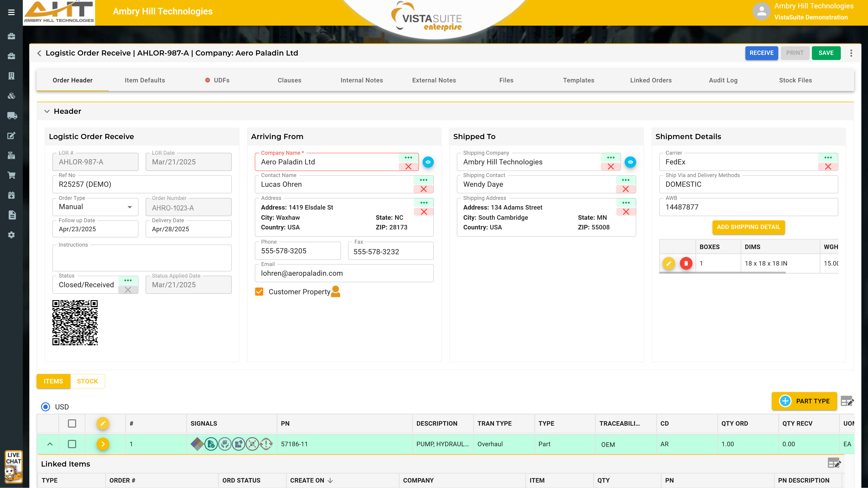
Task: Open the hamburger menu icon
Action: pos(11,12)
